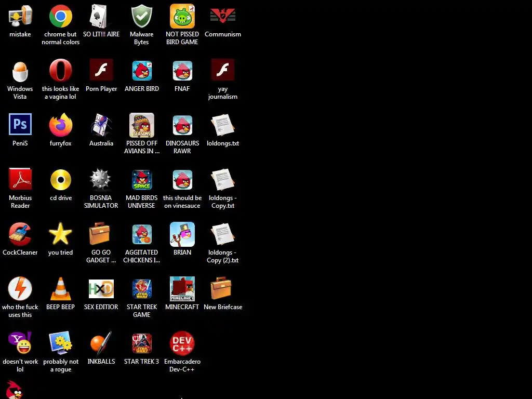The height and width of the screenshot is (399, 532).
Task: Select the 'Australia' spider solitaire icon
Action: [101, 125]
